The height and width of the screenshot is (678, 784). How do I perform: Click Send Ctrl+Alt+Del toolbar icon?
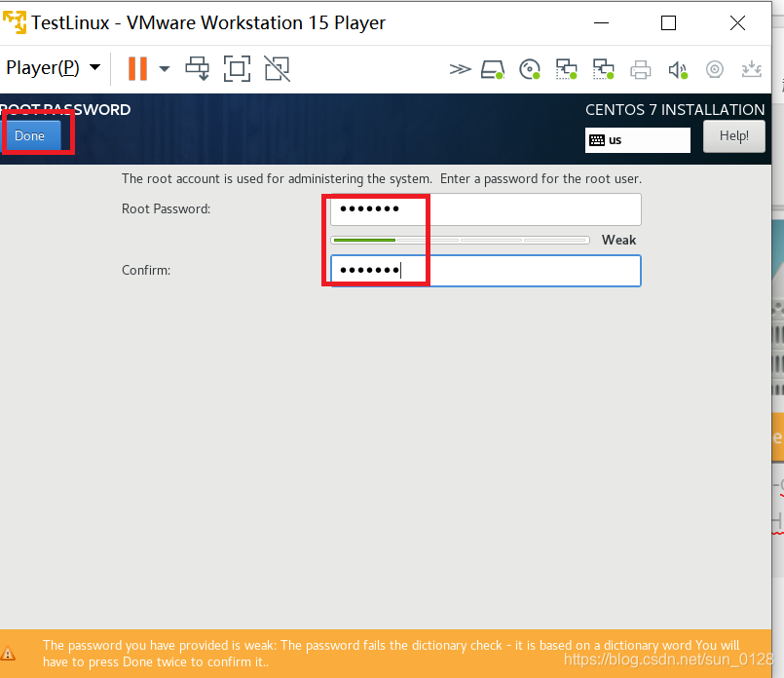click(197, 68)
